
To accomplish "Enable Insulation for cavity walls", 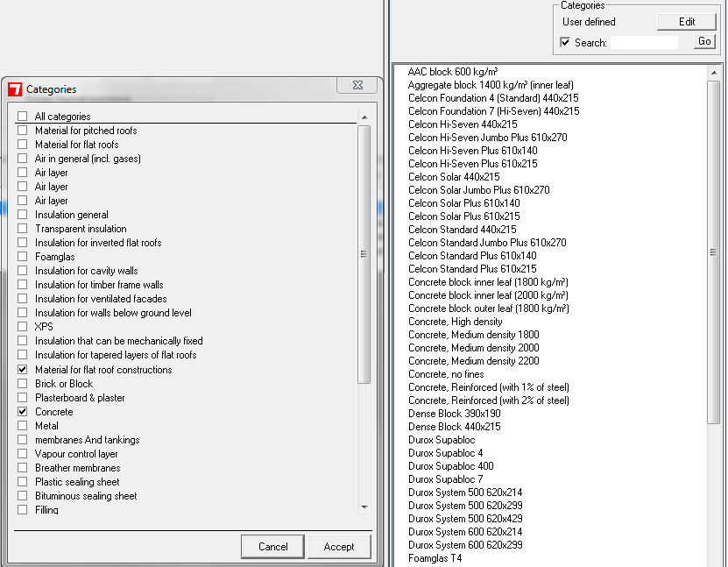I will coord(22,270).
